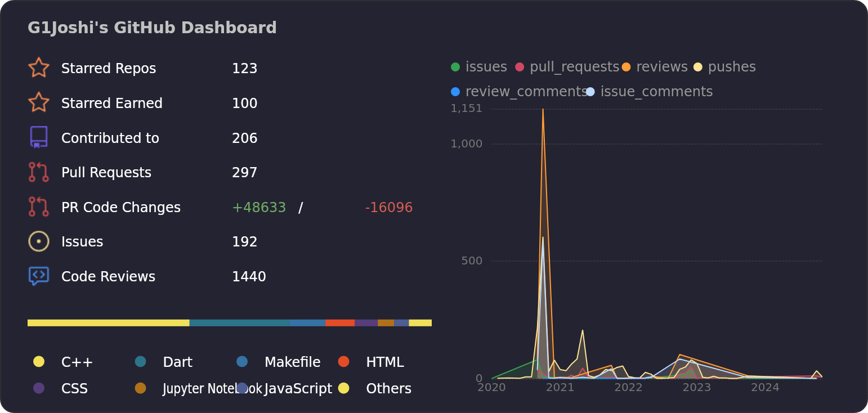
Task: Click the brown Jupyter Notebook language dot
Action: point(141,388)
